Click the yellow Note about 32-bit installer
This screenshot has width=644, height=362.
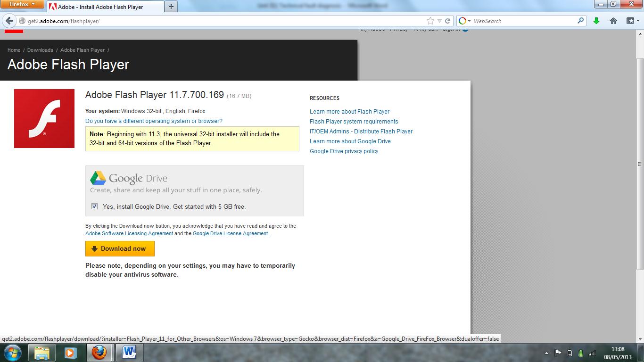(x=192, y=139)
